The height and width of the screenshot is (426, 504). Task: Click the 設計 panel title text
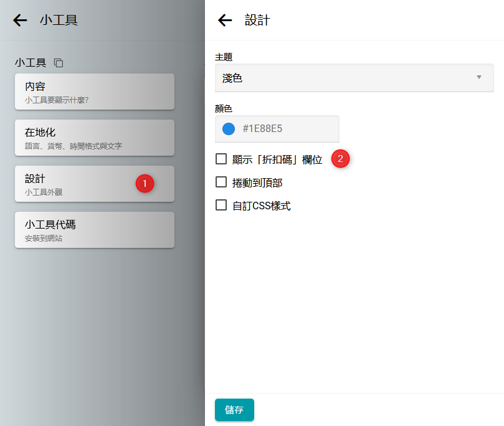(x=257, y=21)
